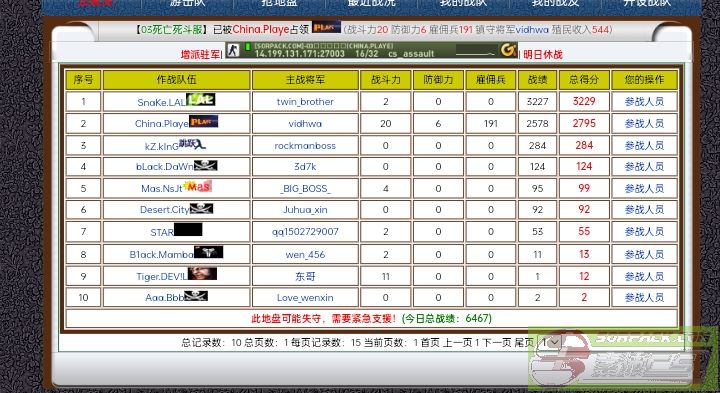The height and width of the screenshot is (393, 720).
Task: Open the 游击队 navigation tab
Action: (x=188, y=3)
